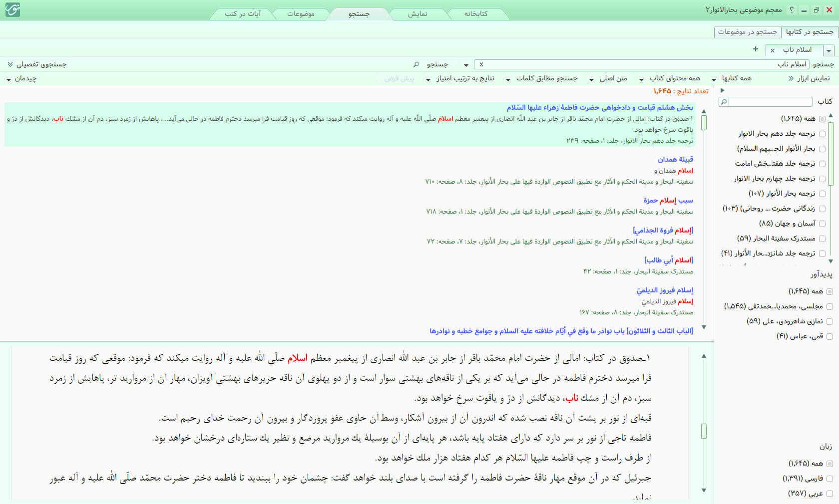Open the 'همه کتابها' dropdown
This screenshot has width=839, height=504.
point(732,78)
